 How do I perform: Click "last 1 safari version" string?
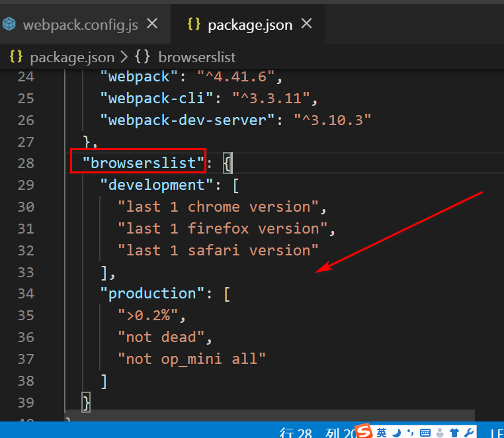click(218, 251)
